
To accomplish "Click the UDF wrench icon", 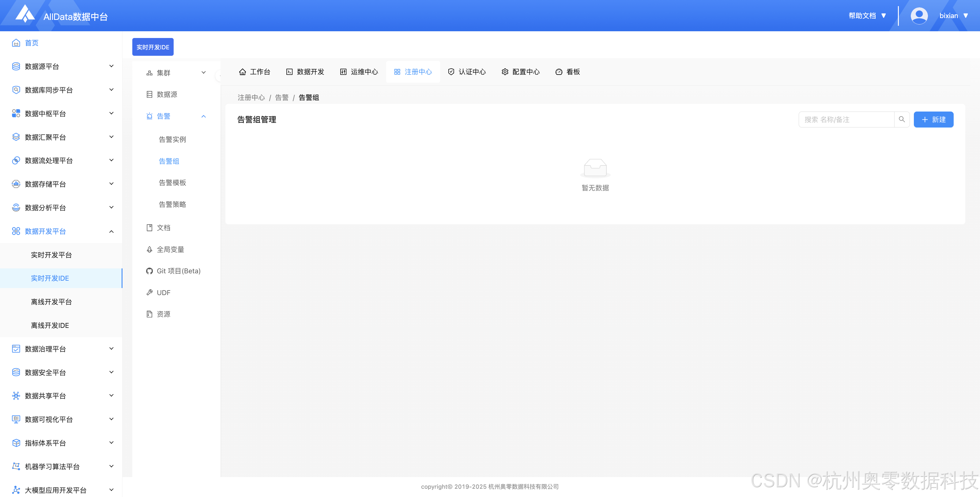I will [149, 293].
